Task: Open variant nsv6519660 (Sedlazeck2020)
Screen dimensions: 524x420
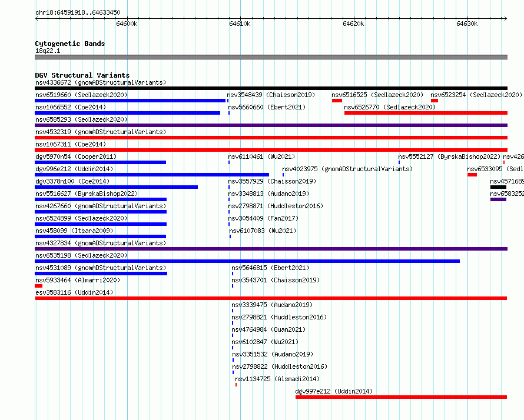Action: point(81,95)
